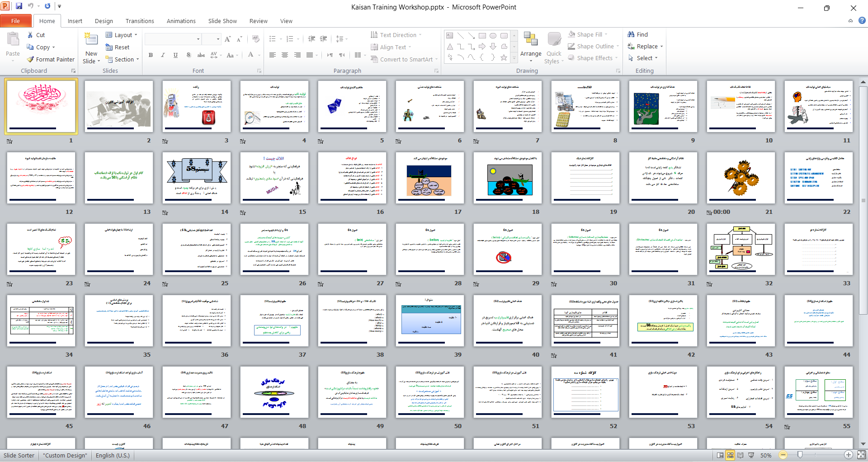Screen dimensions: 868x462
Task: Toggle Slide Sorter view button
Action: pos(730,455)
